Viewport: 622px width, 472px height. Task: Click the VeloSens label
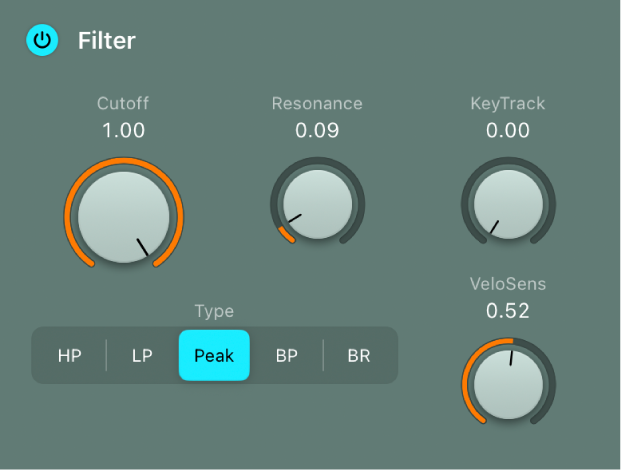point(508,284)
